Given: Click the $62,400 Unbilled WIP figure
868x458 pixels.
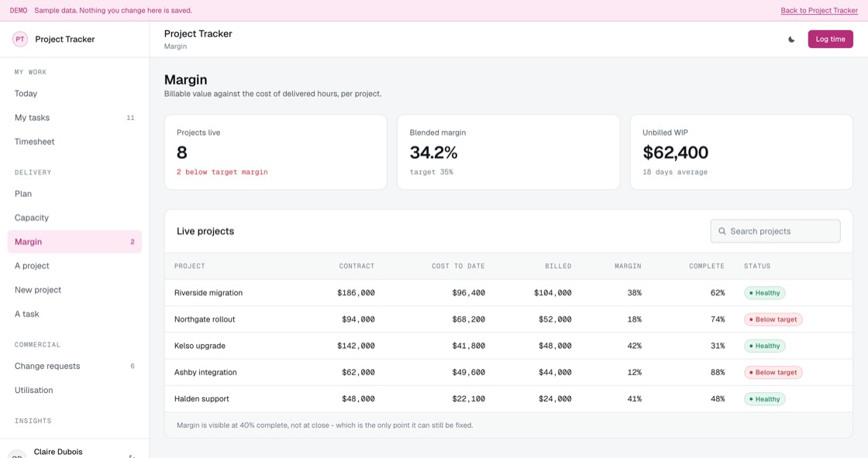Looking at the screenshot, I should (675, 153).
